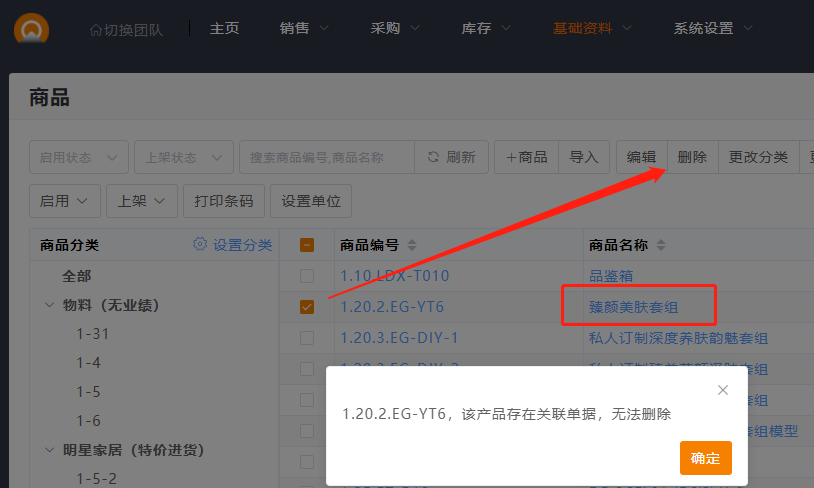Click the orange app logo icon
This screenshot has width=814, height=488.
pos(32,28)
